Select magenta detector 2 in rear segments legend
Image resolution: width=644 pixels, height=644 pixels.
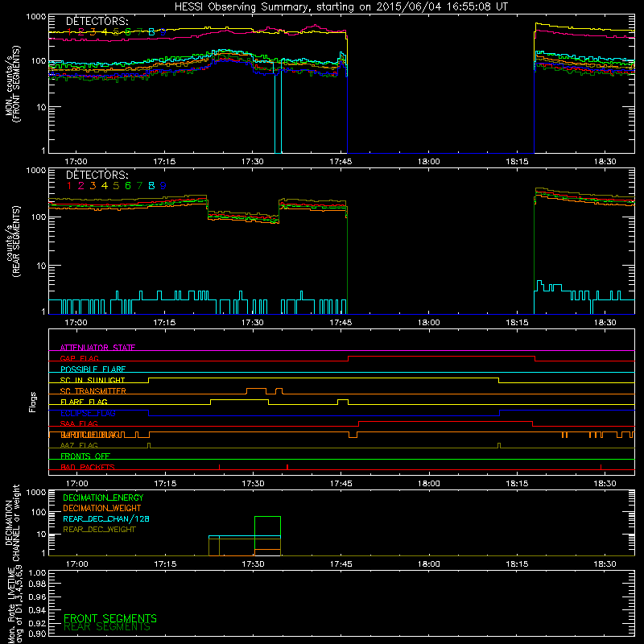(x=81, y=186)
